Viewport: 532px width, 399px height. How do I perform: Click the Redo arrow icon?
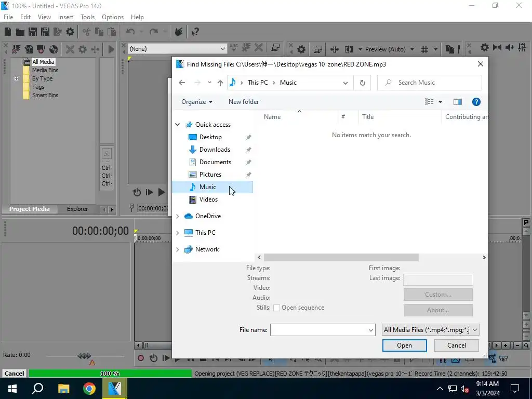pyautogui.click(x=154, y=32)
